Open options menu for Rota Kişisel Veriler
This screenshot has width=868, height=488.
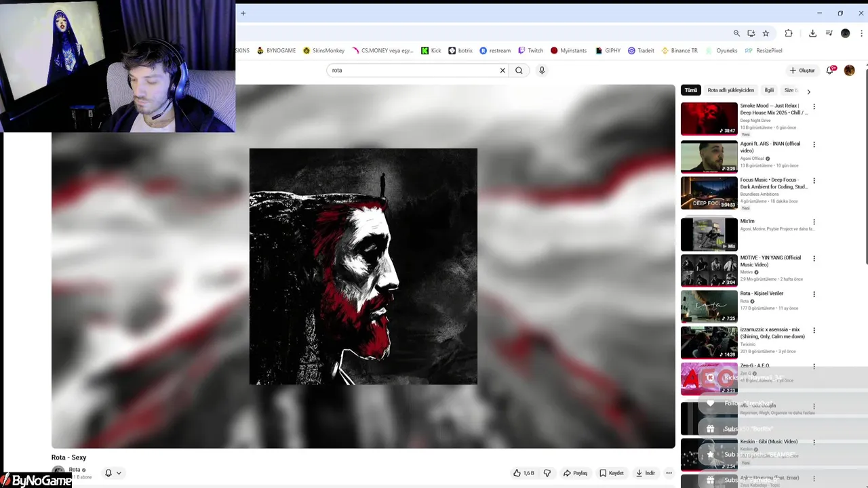click(x=814, y=294)
